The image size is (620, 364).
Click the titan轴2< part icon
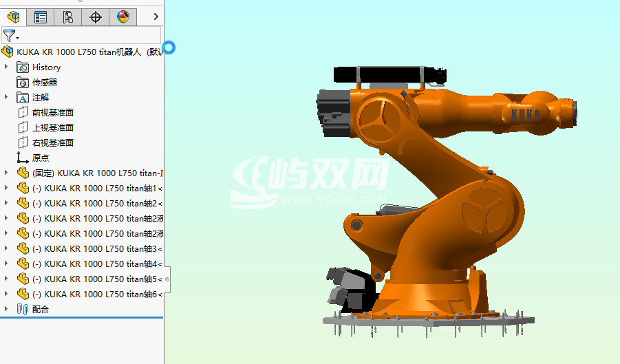point(23,203)
